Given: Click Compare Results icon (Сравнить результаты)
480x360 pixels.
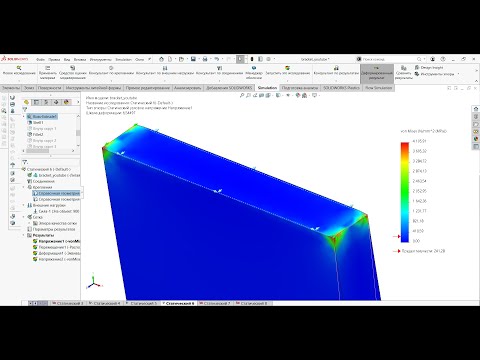Looking at the screenshot, I should (x=403, y=68).
